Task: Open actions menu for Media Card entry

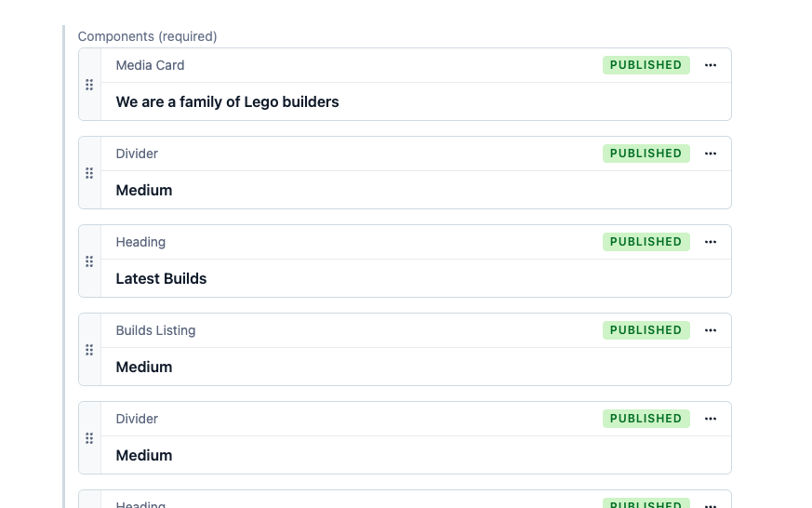Action: pyautogui.click(x=710, y=65)
